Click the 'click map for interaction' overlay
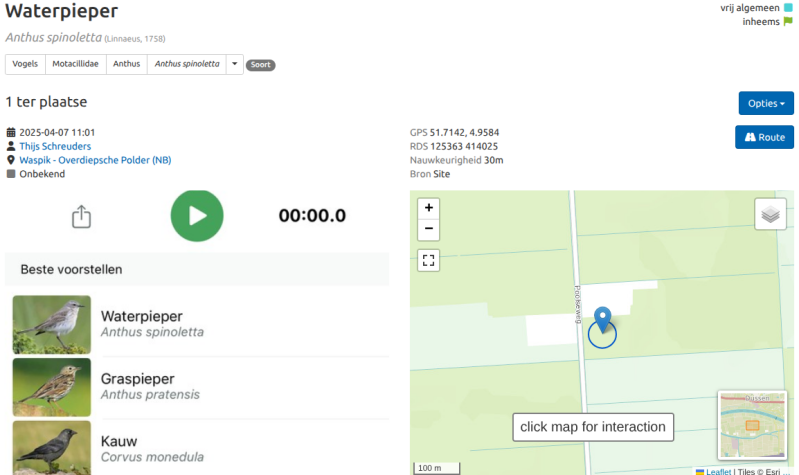This screenshot has height=475, width=799. (x=593, y=427)
